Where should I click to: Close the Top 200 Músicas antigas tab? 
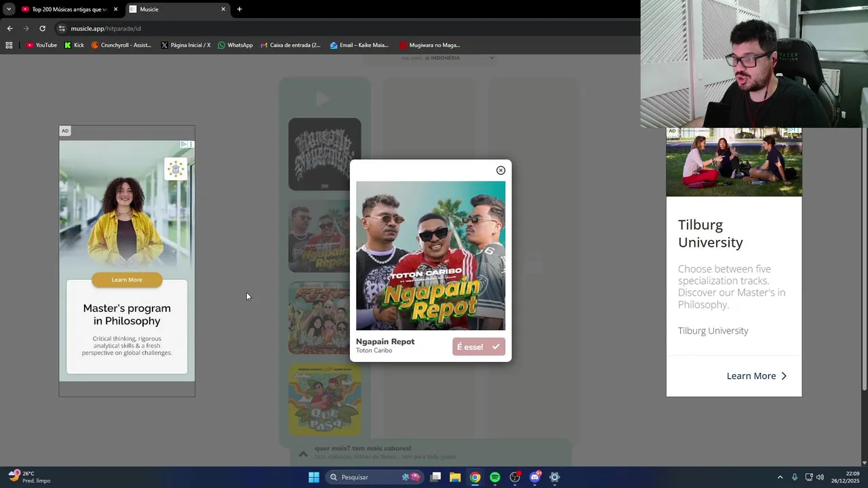(115, 9)
